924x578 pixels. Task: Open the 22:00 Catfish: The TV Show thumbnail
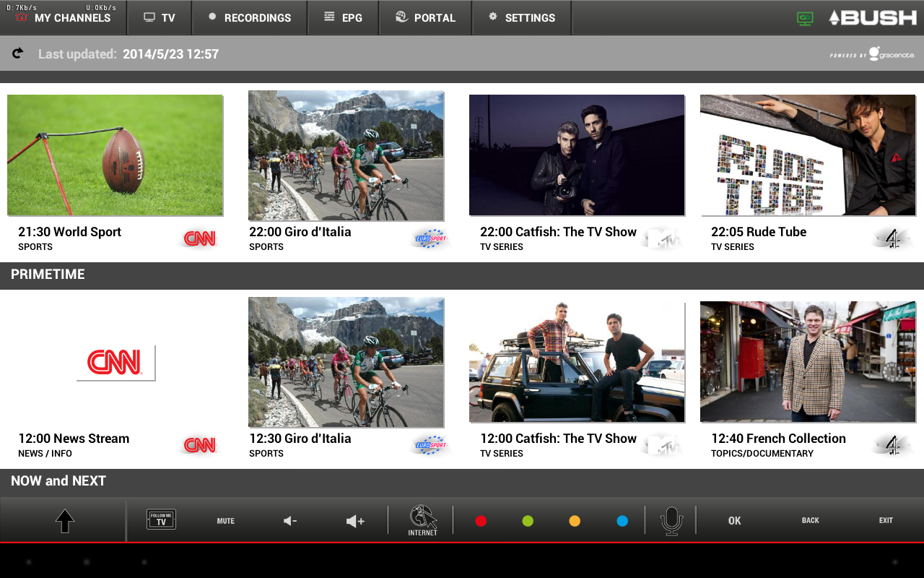point(577,155)
